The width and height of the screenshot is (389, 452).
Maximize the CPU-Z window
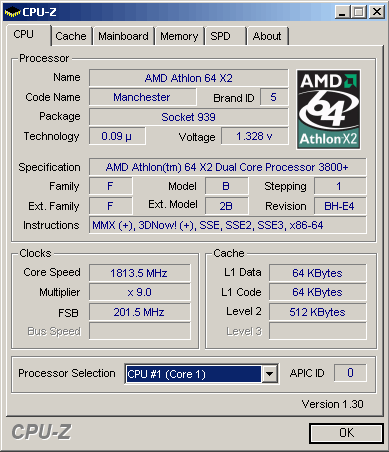click(x=359, y=12)
